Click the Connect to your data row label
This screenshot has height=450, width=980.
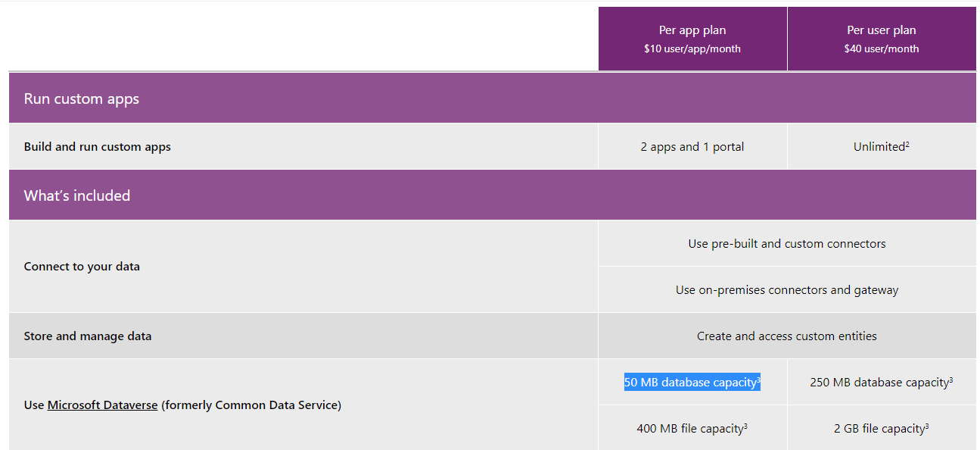(x=82, y=267)
